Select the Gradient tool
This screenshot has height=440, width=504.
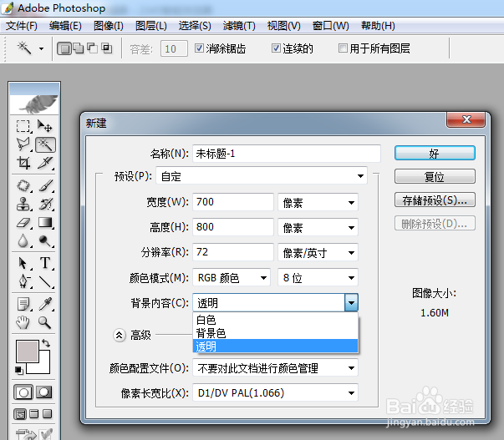coord(45,222)
